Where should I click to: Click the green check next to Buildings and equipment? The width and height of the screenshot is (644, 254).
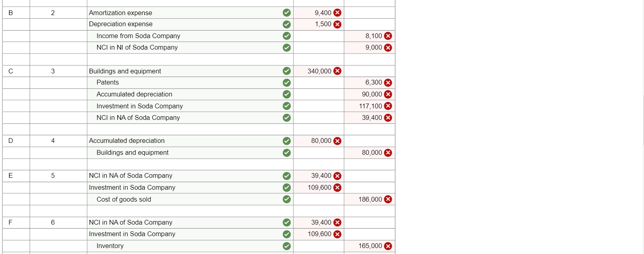tap(287, 71)
